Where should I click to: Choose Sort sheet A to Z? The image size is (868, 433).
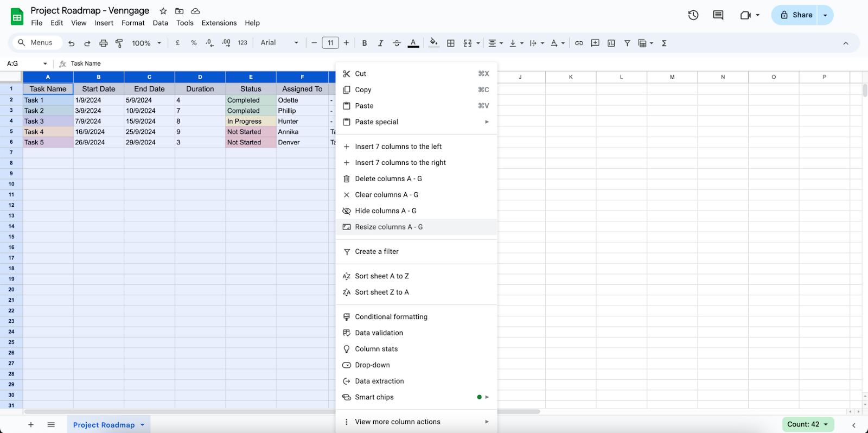coord(416,276)
